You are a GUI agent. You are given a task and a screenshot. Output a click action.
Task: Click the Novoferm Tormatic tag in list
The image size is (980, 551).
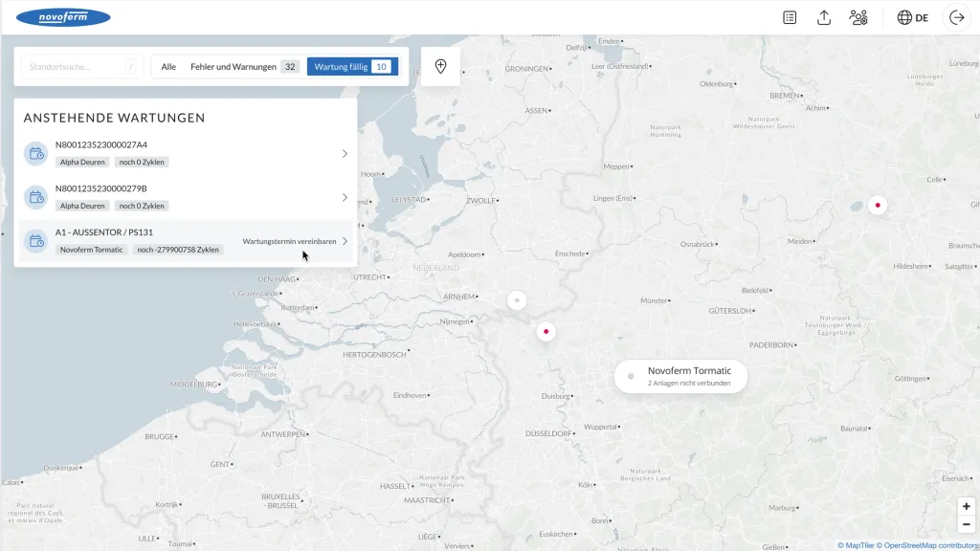pyautogui.click(x=91, y=250)
